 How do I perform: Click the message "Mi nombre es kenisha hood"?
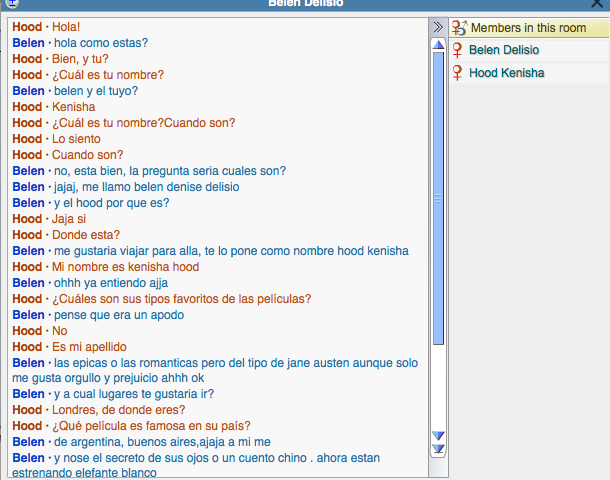click(125, 267)
